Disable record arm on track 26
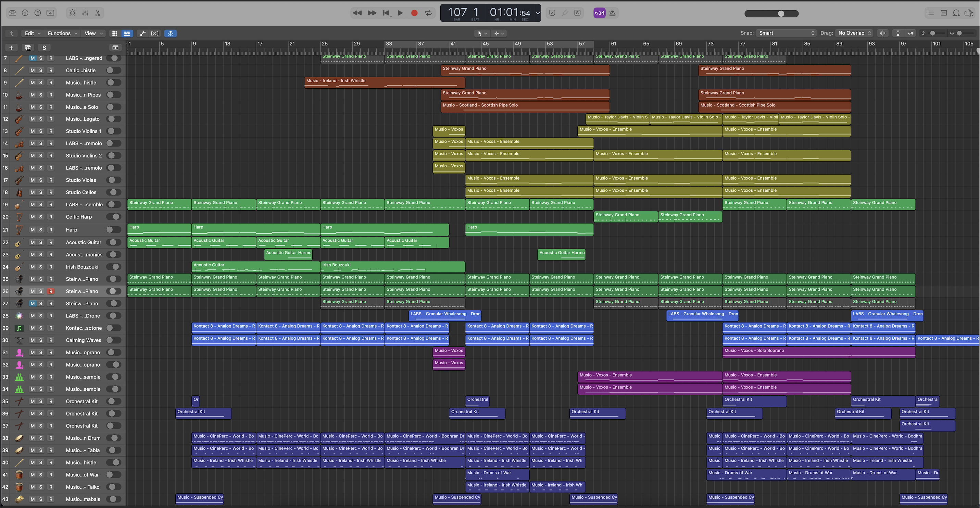980x508 pixels. [51, 291]
